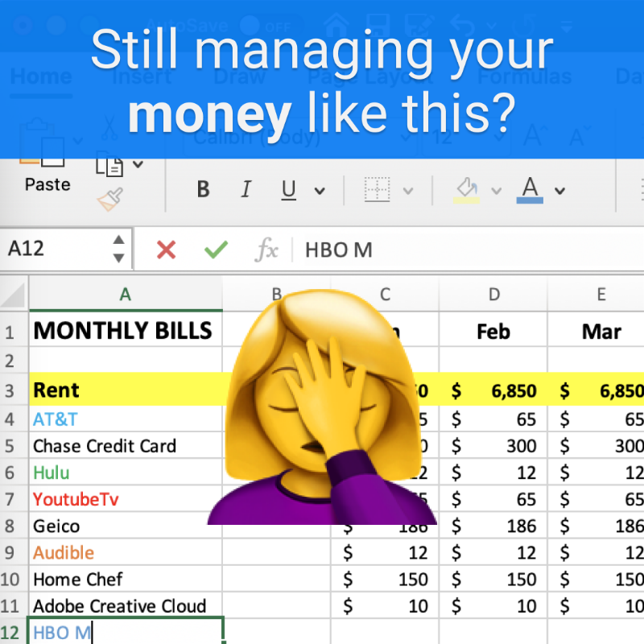This screenshot has height=644, width=644.
Task: Select column D header
Action: [493, 294]
